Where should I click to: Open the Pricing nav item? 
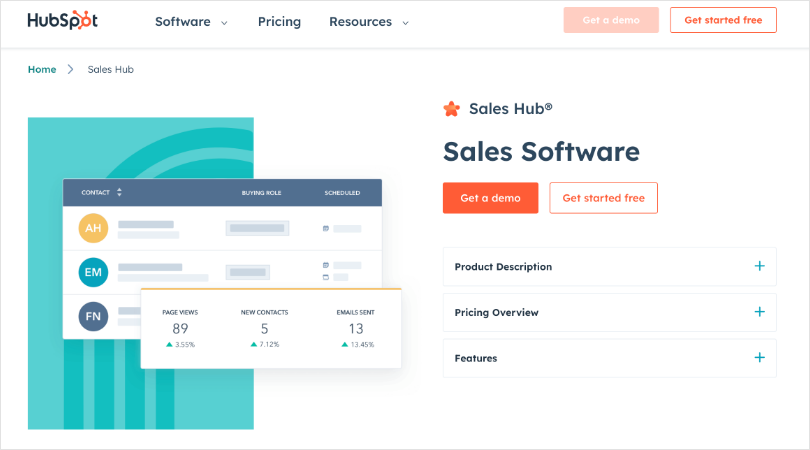279,22
